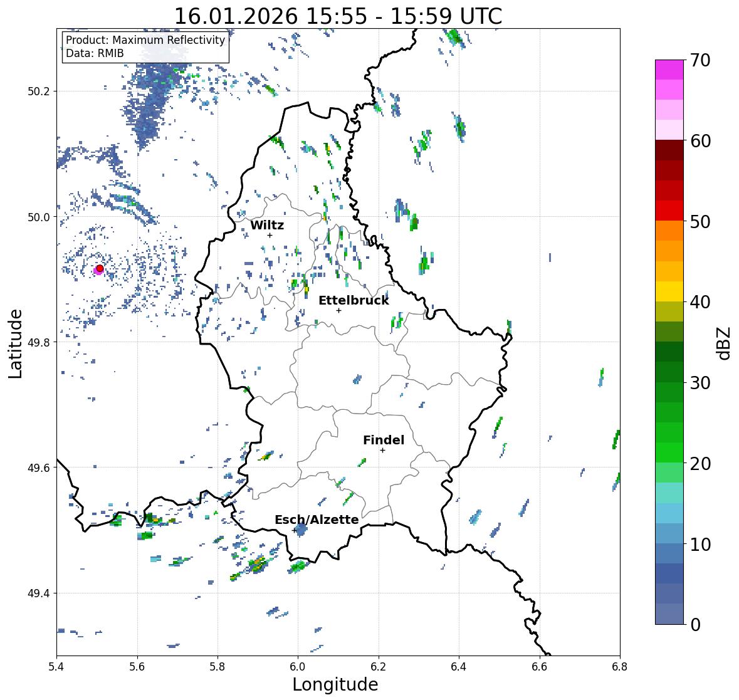
Task: Click the 'Data: RMIB' legend text
Action: pyautogui.click(x=95, y=53)
